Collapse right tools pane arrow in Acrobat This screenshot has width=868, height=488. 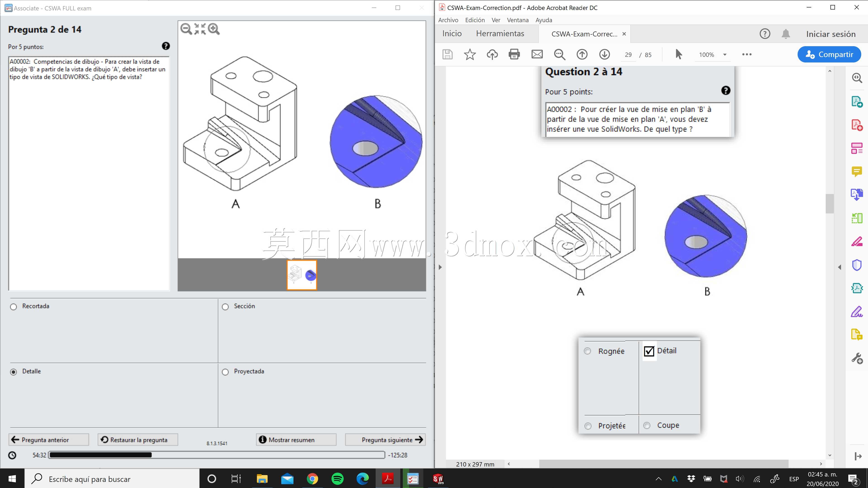click(839, 267)
